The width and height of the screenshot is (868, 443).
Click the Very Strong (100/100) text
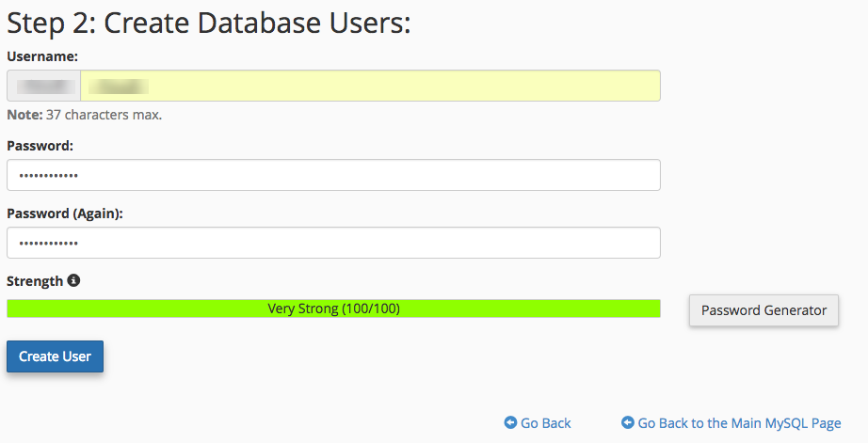click(333, 309)
